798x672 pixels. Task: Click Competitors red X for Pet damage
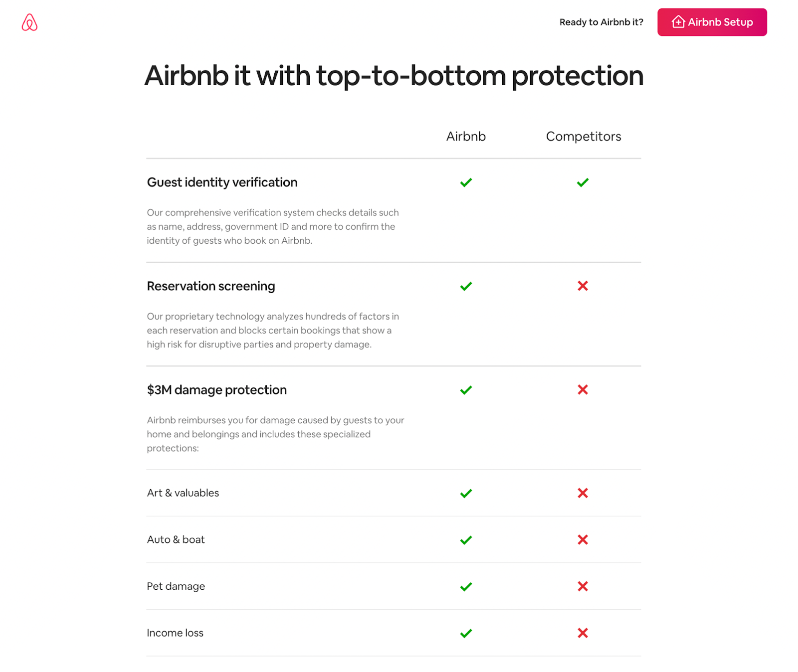583,586
